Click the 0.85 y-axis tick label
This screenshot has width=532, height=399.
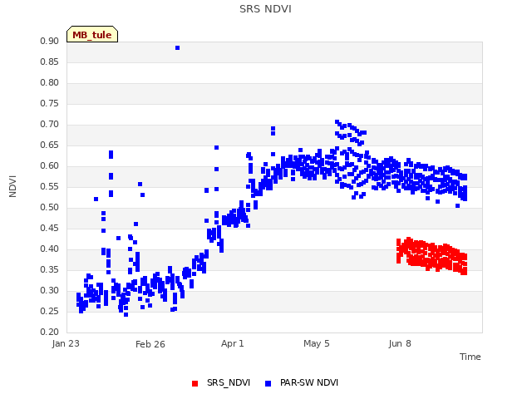tap(49, 62)
